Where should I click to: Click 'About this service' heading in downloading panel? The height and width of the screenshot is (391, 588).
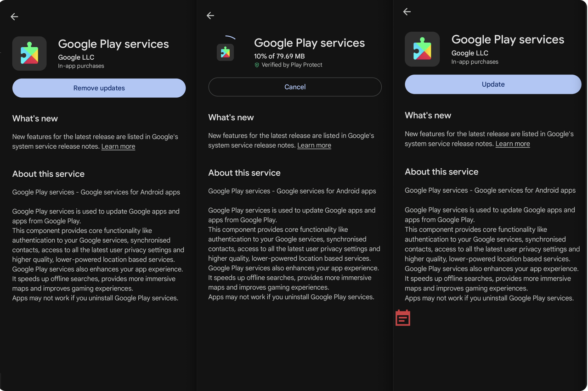point(244,173)
